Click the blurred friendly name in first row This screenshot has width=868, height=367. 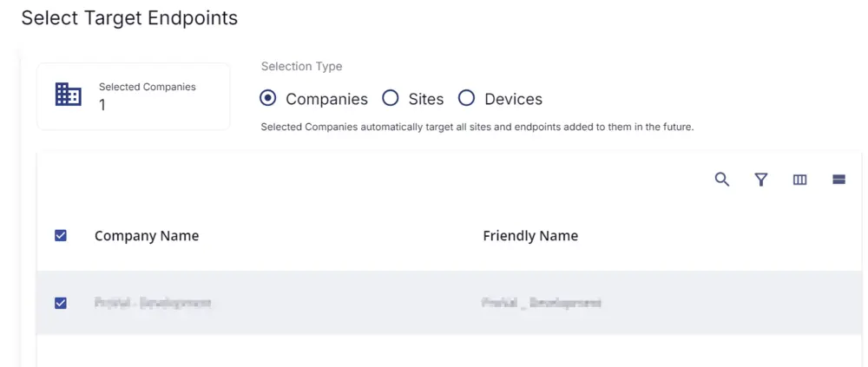pos(542,303)
